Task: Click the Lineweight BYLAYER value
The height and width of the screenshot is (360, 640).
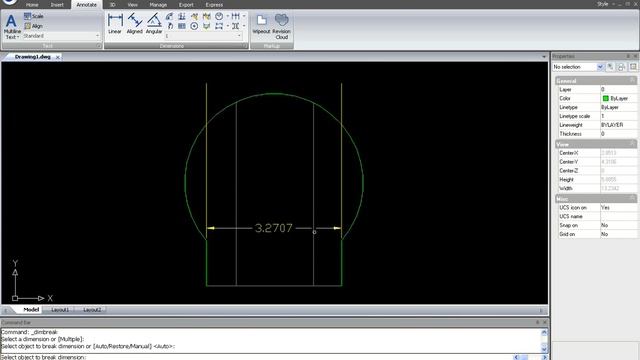Action: (618, 125)
